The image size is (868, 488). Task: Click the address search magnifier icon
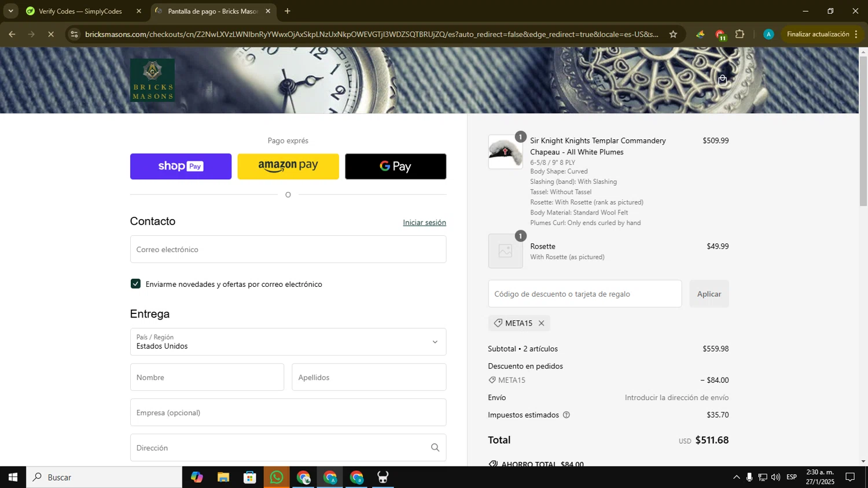point(435,448)
